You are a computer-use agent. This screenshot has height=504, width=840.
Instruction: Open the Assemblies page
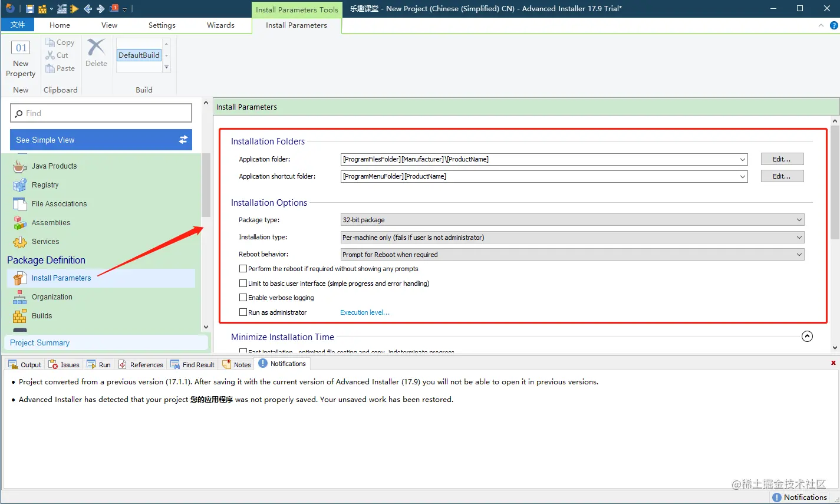[51, 223]
